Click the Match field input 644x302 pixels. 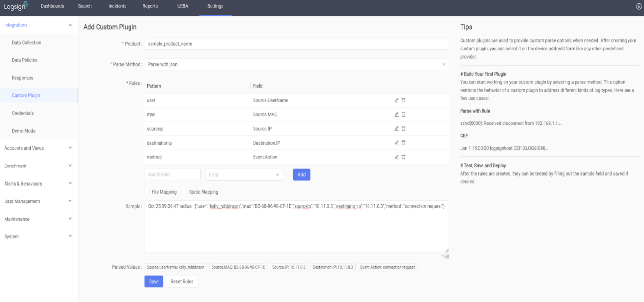pyautogui.click(x=172, y=175)
